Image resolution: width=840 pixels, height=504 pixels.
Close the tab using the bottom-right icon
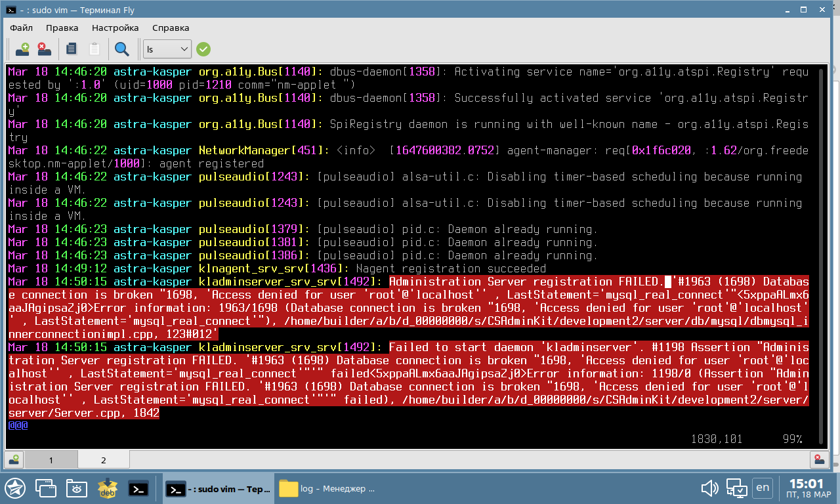click(818, 460)
